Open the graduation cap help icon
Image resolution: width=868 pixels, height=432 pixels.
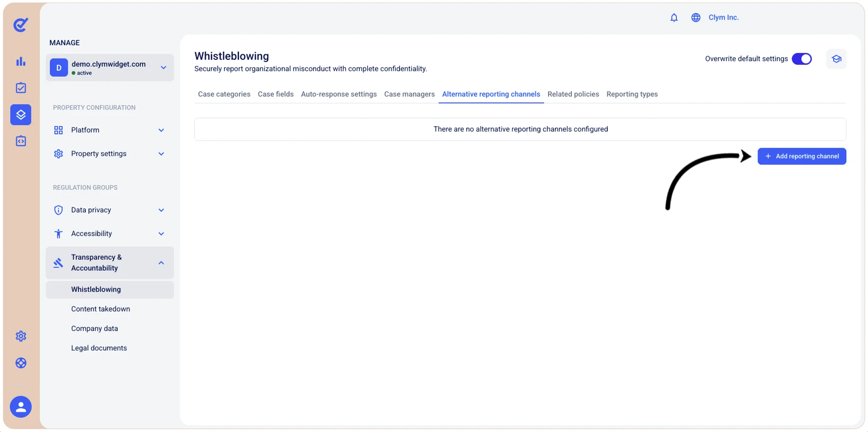point(836,59)
